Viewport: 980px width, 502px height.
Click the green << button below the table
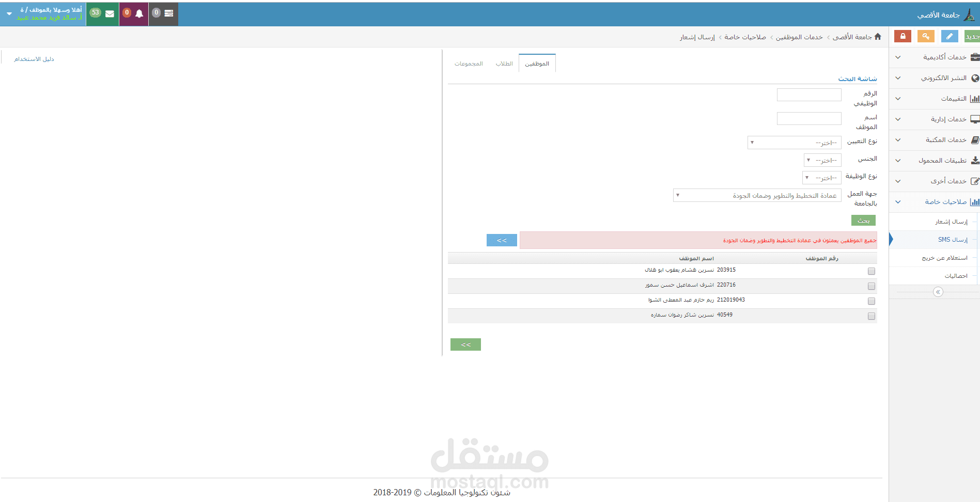pos(465,344)
